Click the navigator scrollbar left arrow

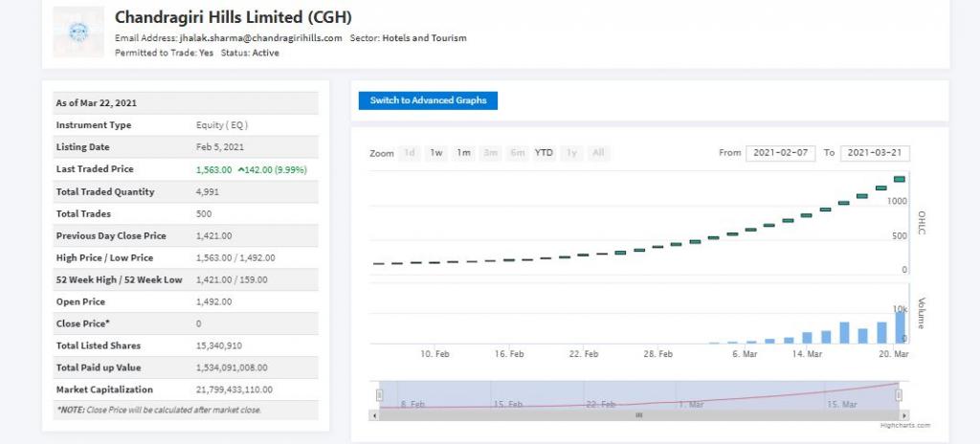374,415
